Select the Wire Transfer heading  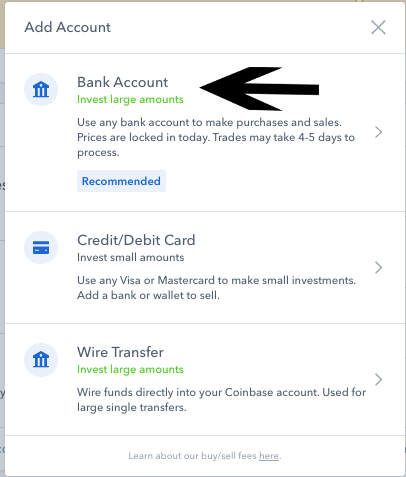pyautogui.click(x=120, y=352)
